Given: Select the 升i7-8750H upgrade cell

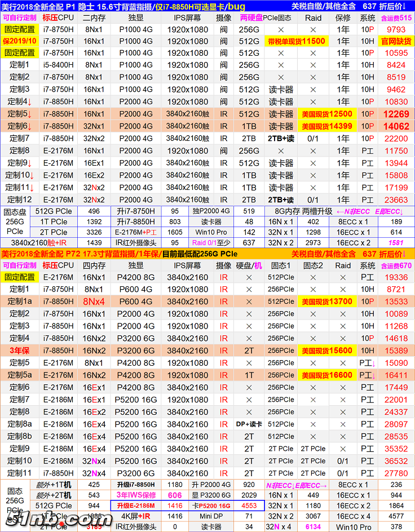Looking at the screenshot, I should (136, 211).
